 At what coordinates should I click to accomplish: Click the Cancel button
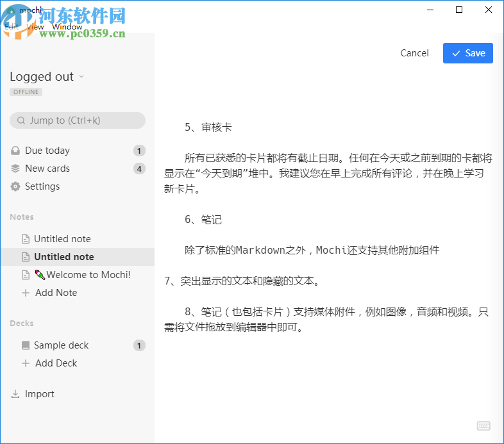(414, 53)
